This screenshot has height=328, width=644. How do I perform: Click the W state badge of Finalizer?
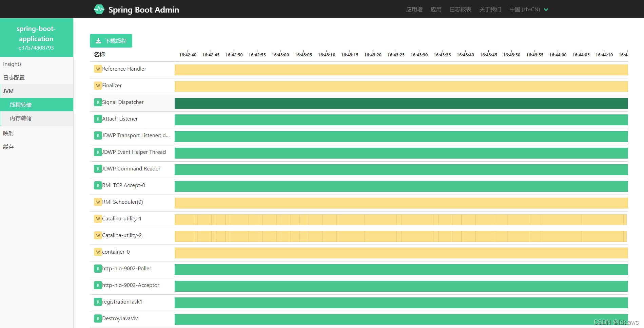tap(98, 86)
